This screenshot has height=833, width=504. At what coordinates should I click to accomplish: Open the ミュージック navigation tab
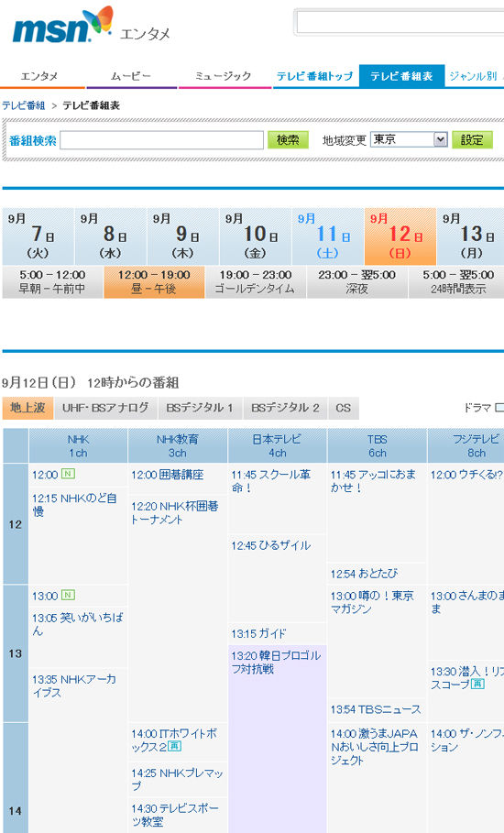223,76
